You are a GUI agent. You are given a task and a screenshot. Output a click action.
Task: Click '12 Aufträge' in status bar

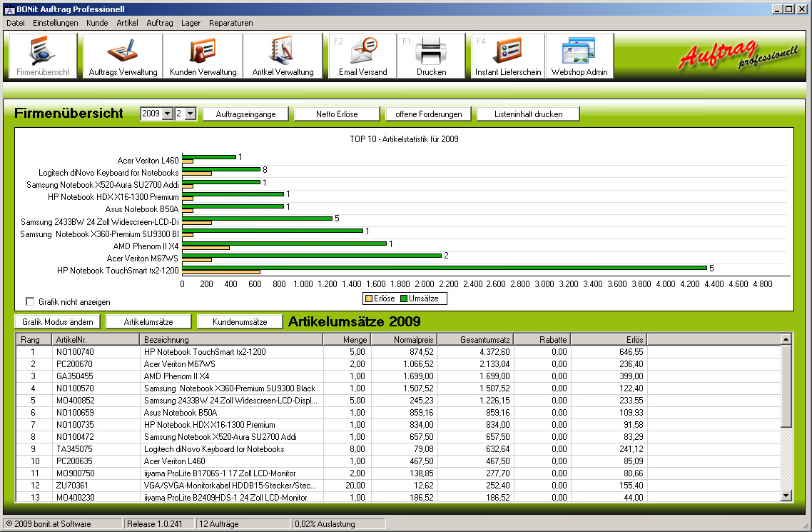(x=218, y=523)
